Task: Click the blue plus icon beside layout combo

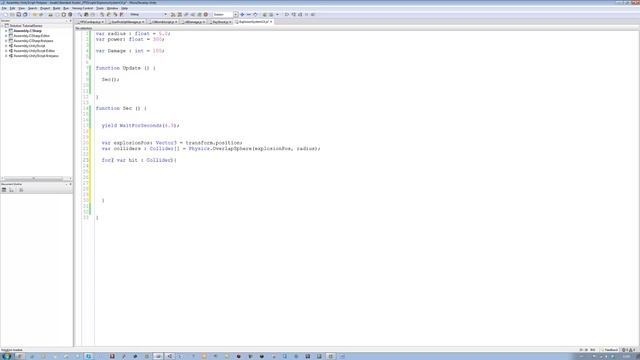Action: click(242, 14)
